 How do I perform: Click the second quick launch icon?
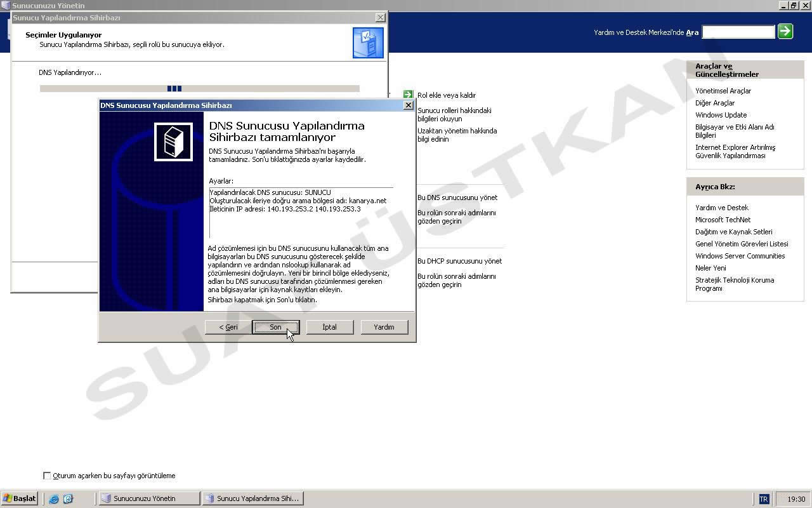(x=68, y=499)
